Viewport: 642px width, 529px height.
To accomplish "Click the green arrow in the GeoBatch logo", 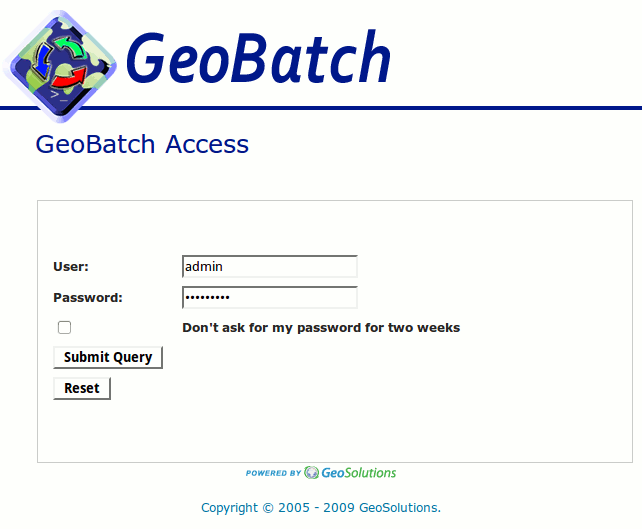I will click(x=70, y=47).
